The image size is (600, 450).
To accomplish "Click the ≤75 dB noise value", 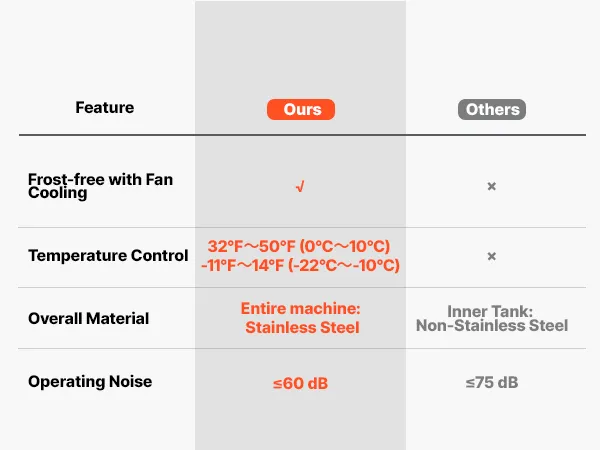I will click(491, 382).
